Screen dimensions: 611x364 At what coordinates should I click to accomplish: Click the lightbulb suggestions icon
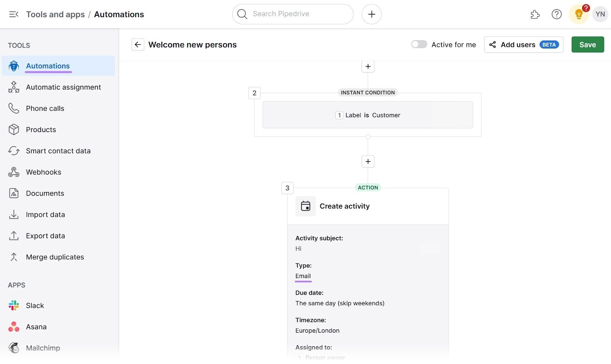click(x=578, y=14)
